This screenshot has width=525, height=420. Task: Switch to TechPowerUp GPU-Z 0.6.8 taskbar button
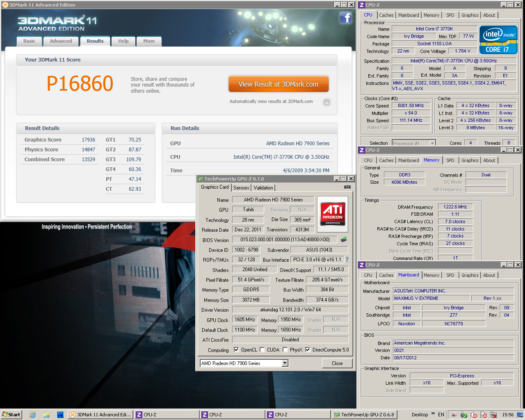coord(364,415)
